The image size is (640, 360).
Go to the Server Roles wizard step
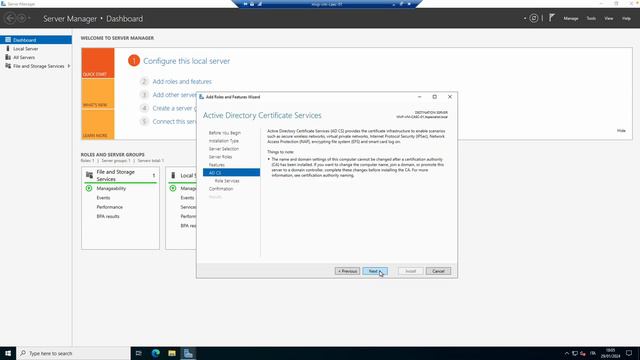pos(220,157)
